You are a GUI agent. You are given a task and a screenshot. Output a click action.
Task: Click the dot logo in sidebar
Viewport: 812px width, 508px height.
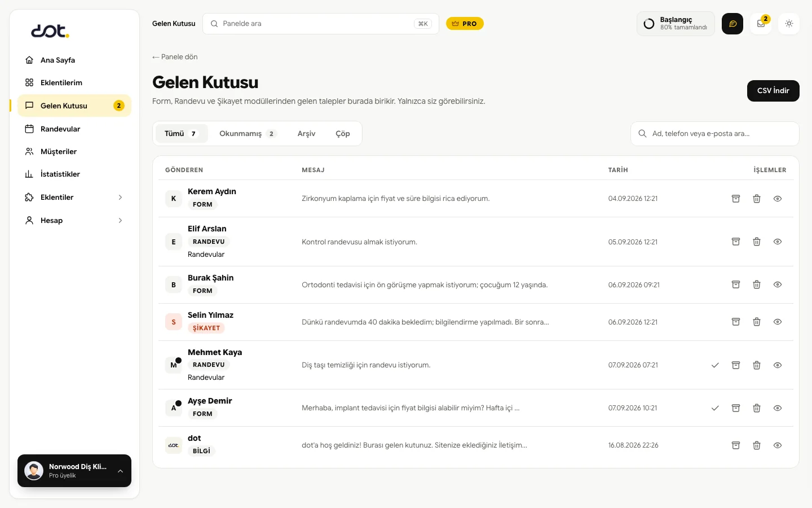tap(50, 31)
